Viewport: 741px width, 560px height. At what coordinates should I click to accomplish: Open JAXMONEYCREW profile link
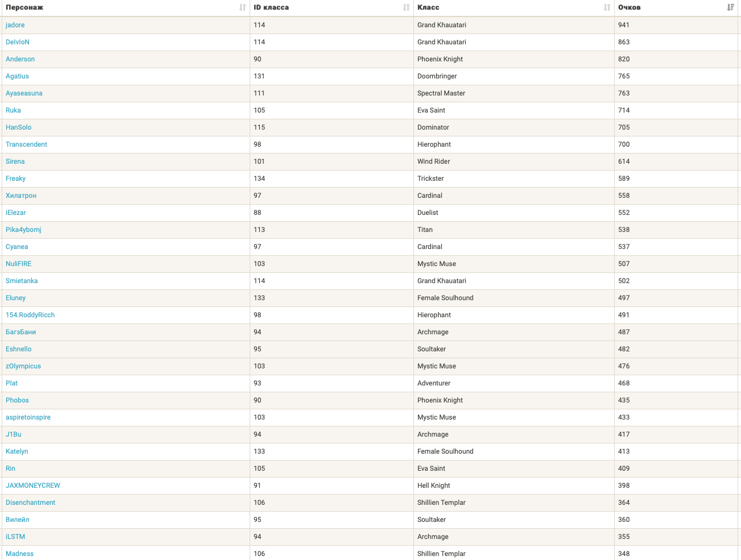[x=33, y=486]
